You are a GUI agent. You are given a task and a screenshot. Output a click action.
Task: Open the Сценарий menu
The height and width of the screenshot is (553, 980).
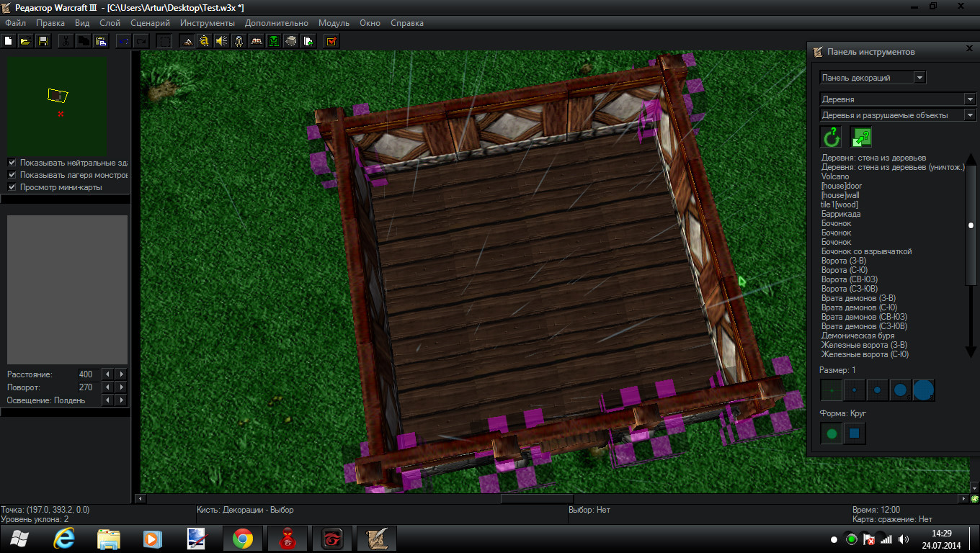click(151, 23)
